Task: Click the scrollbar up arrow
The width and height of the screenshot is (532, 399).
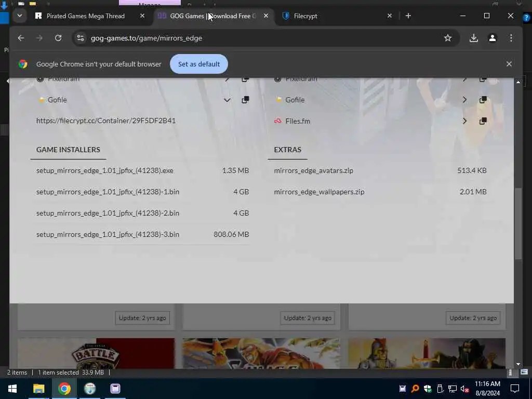Action: (518, 82)
